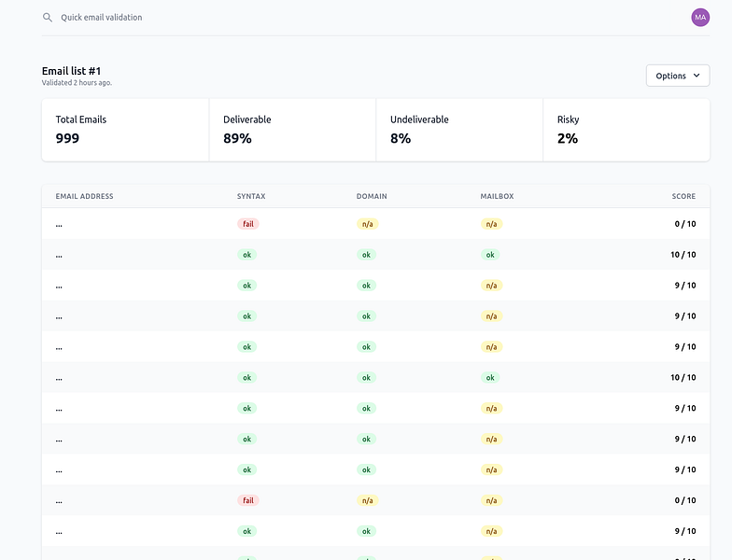Click the first row's email ellipsis

pyautogui.click(x=59, y=225)
